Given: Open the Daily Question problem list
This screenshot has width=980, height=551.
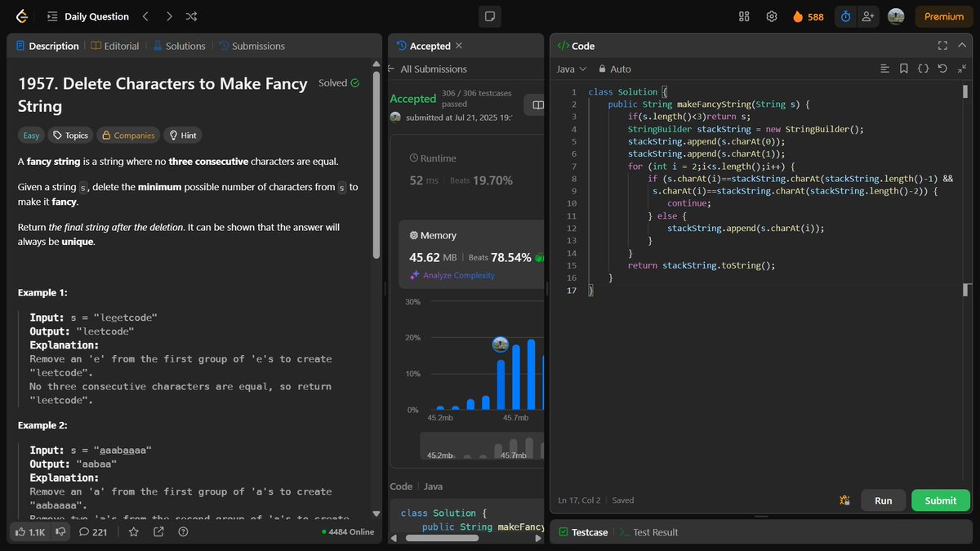Looking at the screenshot, I should pyautogui.click(x=87, y=16).
